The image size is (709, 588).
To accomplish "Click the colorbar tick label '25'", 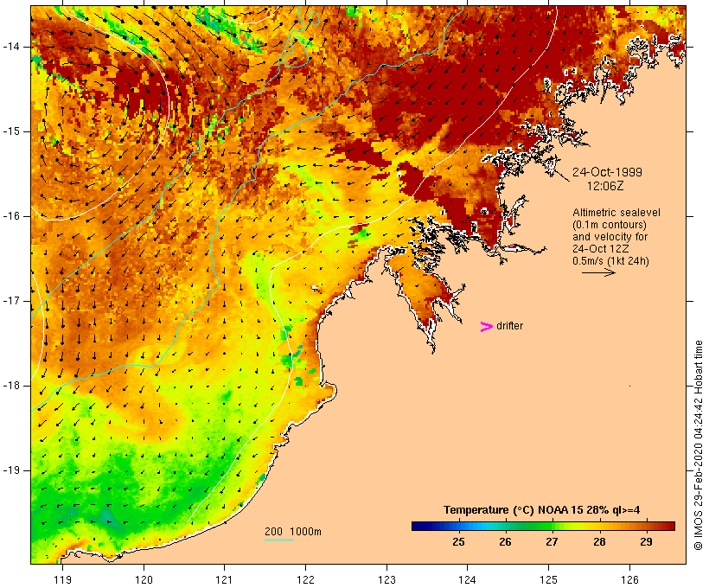I will coord(458,542).
